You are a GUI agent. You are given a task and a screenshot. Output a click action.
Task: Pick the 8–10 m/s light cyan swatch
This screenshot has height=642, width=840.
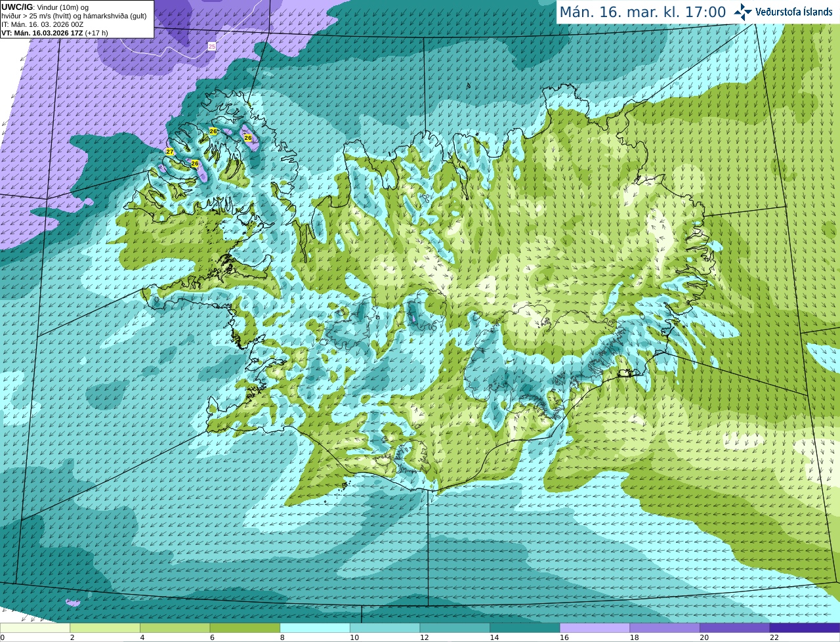click(x=315, y=628)
